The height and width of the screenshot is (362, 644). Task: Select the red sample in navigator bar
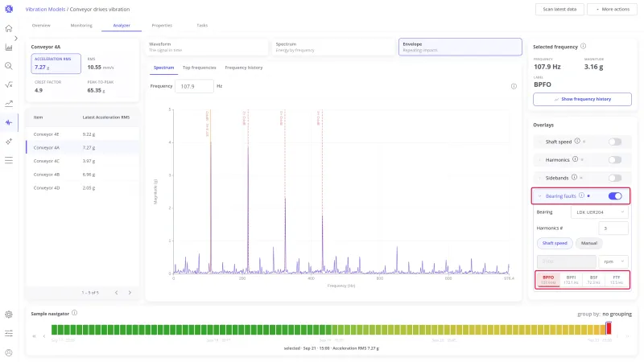[x=609, y=329]
